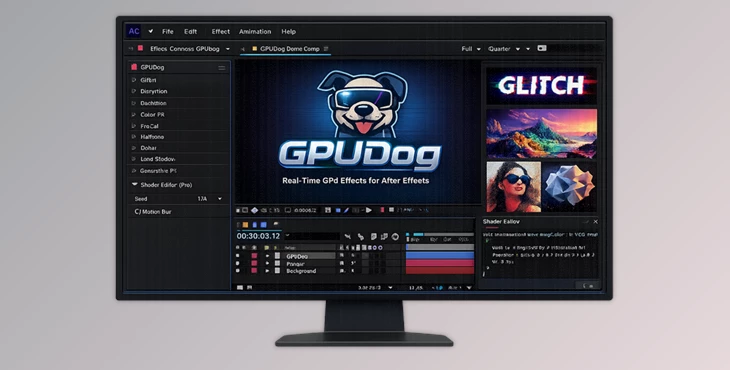730x370 pixels.
Task: Open the geometric crystal shape thumbnail
Action: [569, 187]
